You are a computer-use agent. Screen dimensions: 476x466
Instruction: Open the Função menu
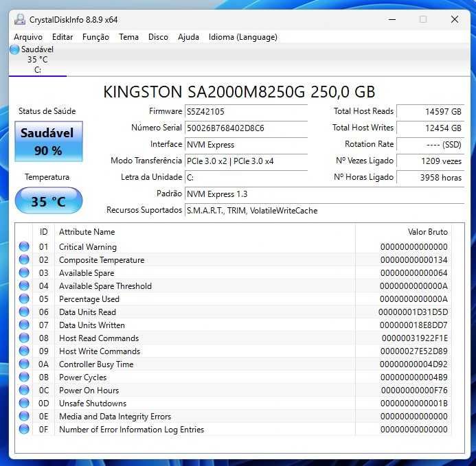95,37
